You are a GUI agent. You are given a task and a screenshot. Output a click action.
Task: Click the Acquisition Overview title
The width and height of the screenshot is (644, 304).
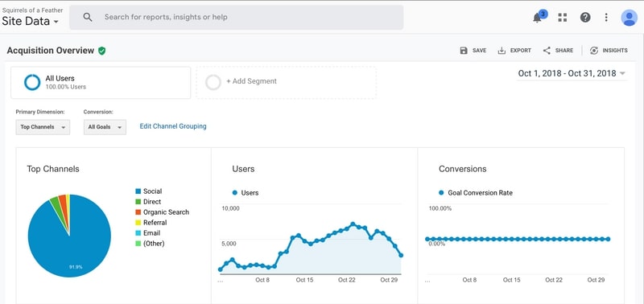click(x=51, y=51)
